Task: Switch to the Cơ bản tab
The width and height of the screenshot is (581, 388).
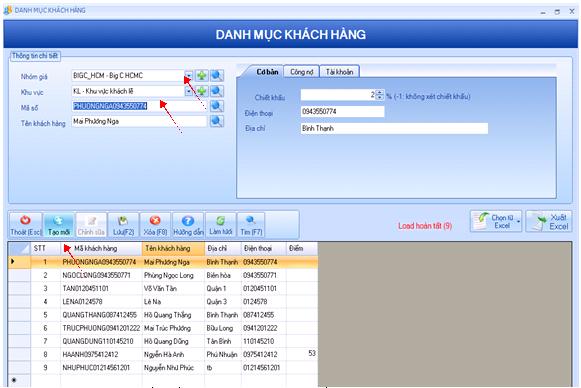Action: [267, 72]
